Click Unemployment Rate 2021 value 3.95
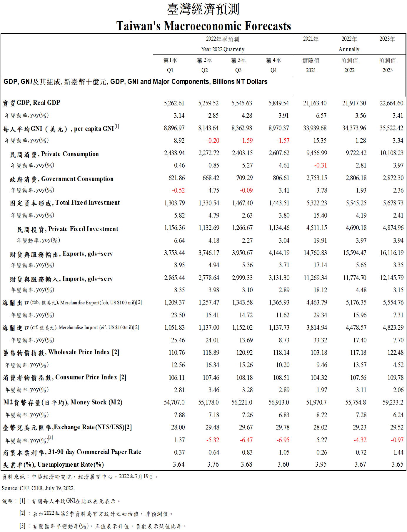Viewport: 407px width, 532px height. [321, 465]
